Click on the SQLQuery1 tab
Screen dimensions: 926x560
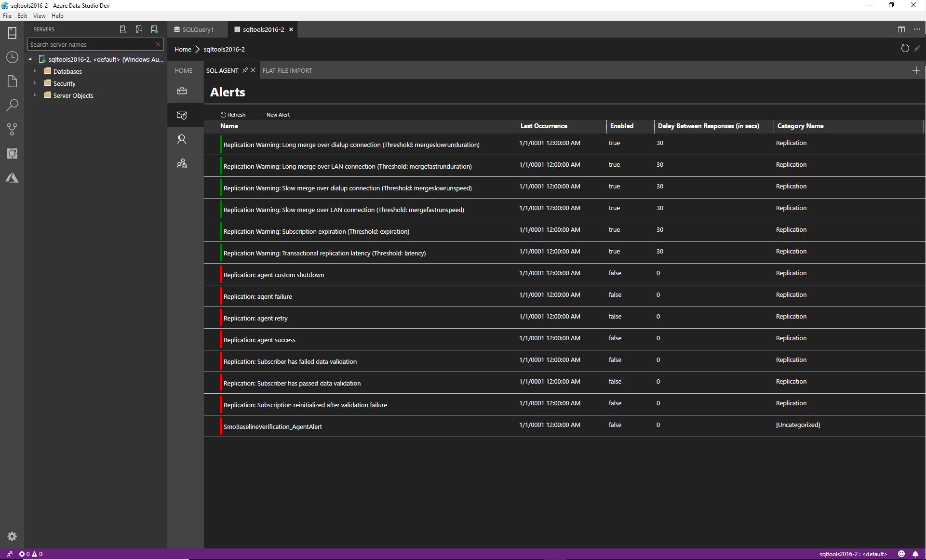198,29
